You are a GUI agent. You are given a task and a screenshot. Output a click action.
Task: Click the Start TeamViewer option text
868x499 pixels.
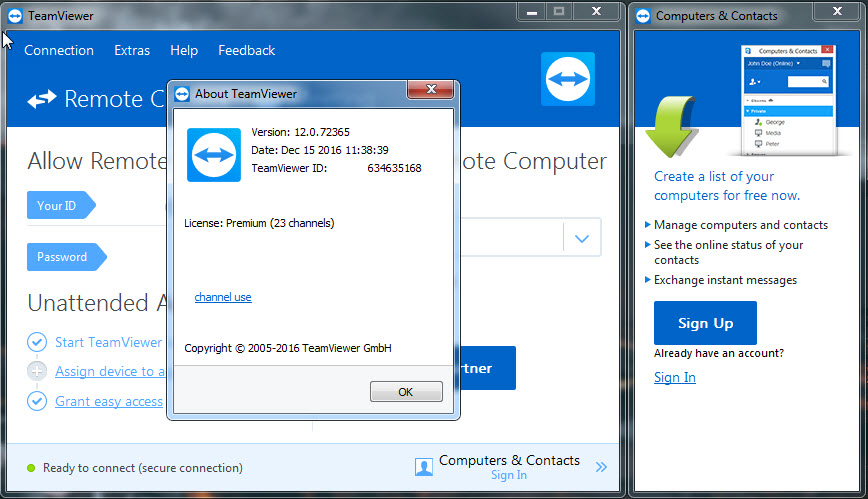click(108, 342)
